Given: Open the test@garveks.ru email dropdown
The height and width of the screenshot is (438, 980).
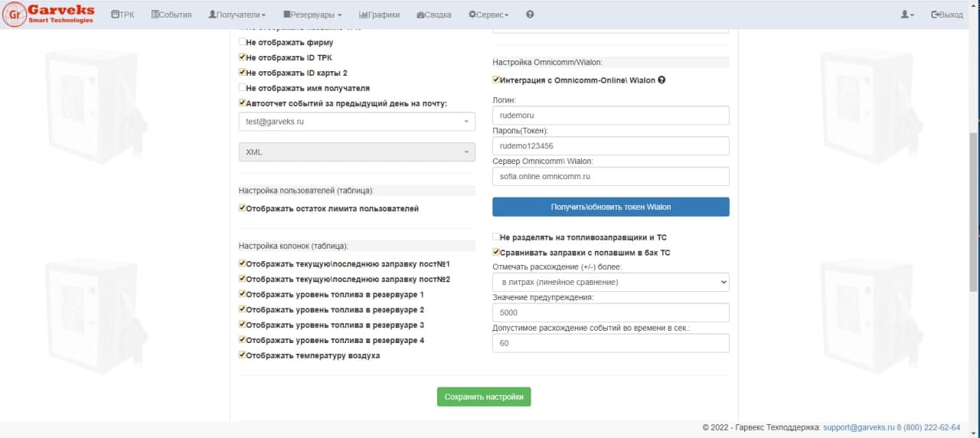Looking at the screenshot, I should point(357,122).
